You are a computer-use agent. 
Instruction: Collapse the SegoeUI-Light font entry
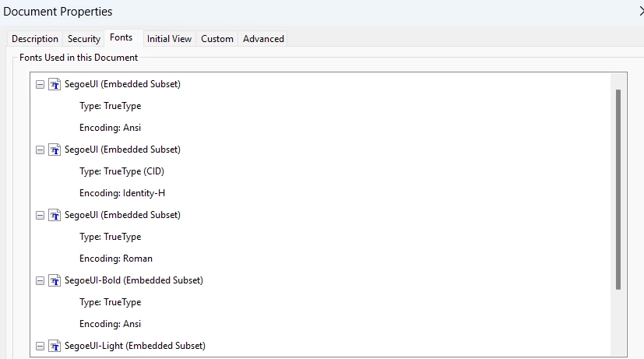40,347
